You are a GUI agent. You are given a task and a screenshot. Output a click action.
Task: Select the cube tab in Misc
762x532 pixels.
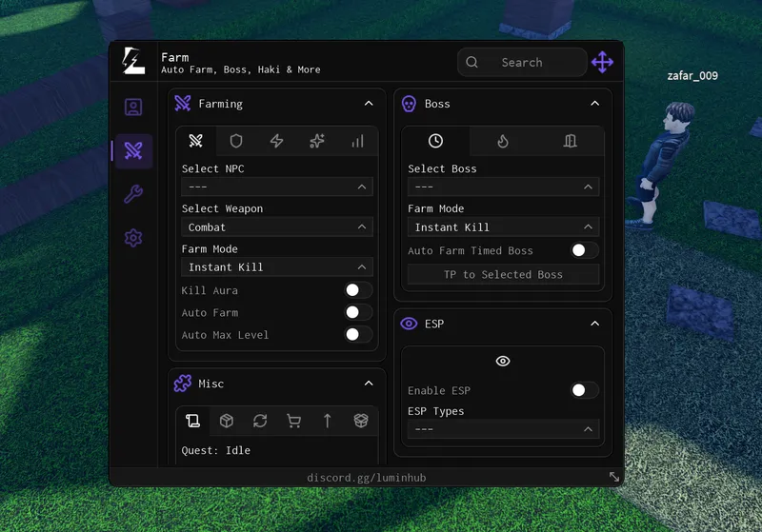227,421
